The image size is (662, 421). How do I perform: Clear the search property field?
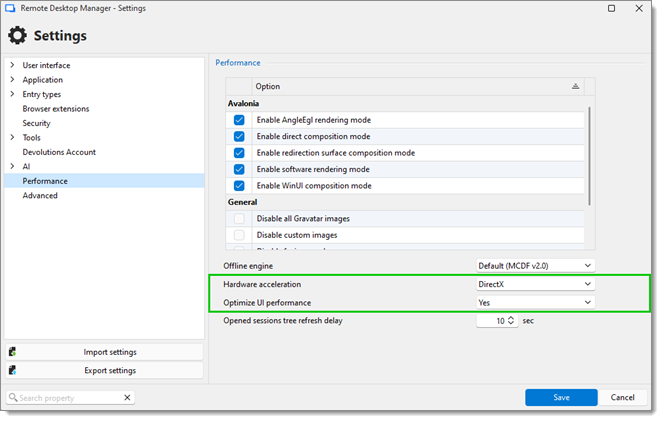(x=127, y=398)
